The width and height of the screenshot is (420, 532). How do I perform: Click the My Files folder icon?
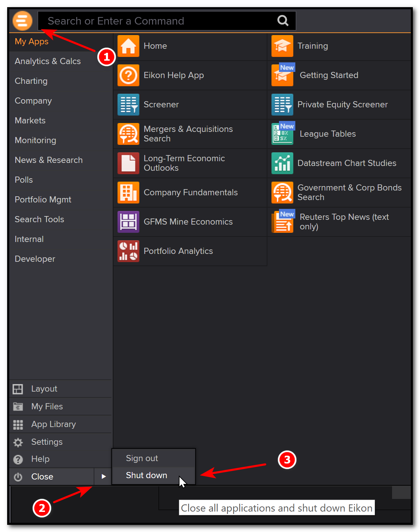[x=18, y=407]
